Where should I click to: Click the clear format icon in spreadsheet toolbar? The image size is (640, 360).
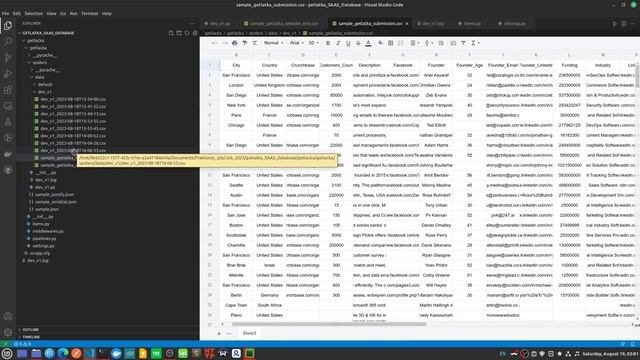coord(255,43)
